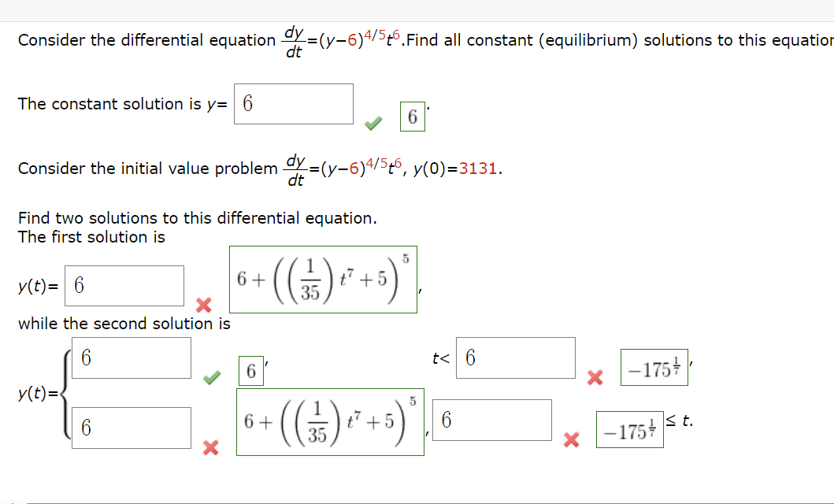Click the red X beside the t< condition field
The width and height of the screenshot is (834, 504).
point(596,378)
